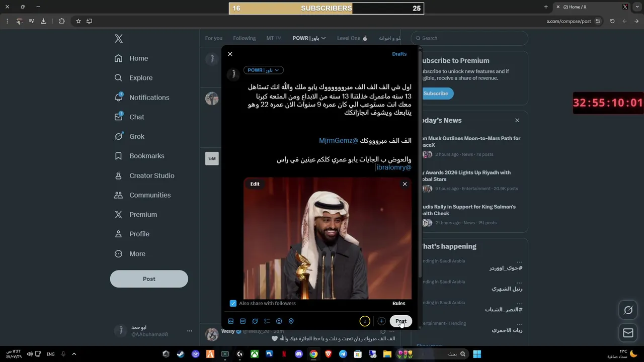Image resolution: width=644 pixels, height=362 pixels.
Task: Open Steam from the taskbar
Action: 181,354
